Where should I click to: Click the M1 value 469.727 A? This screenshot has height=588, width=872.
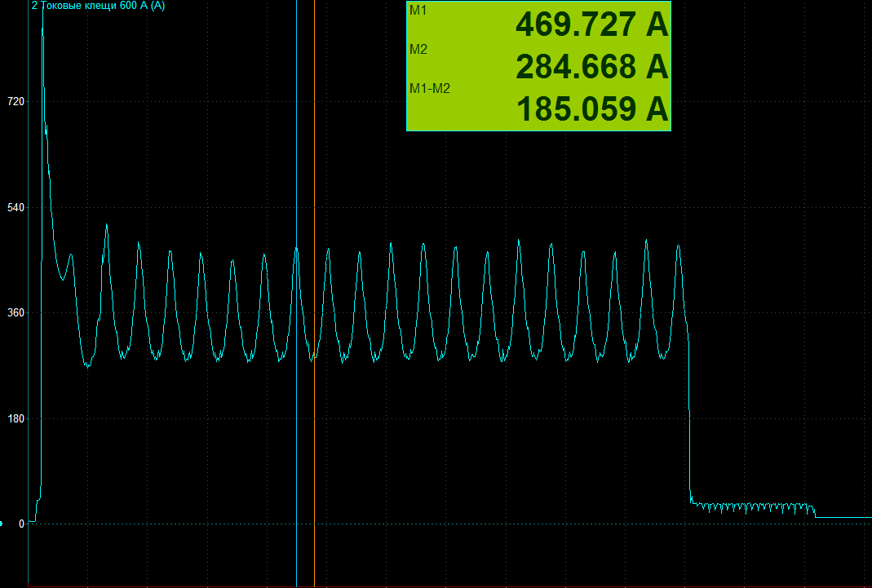pyautogui.click(x=591, y=24)
